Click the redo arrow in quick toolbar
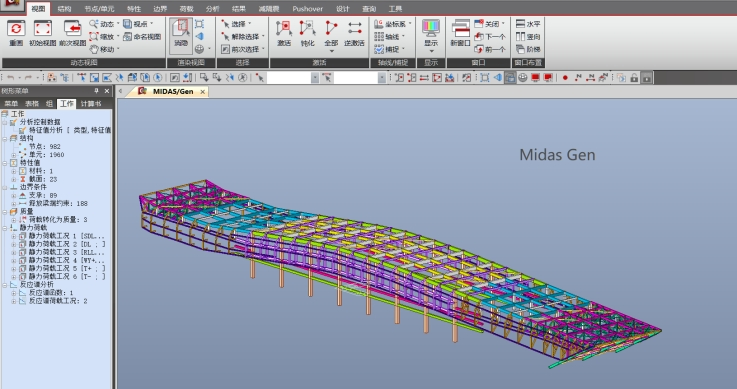The image size is (737, 389). coord(28,78)
